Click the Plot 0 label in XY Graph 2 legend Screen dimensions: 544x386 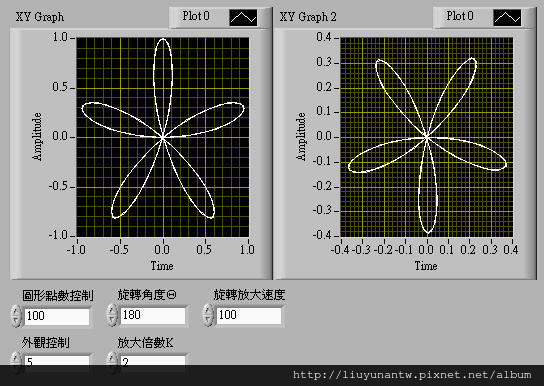pos(460,16)
